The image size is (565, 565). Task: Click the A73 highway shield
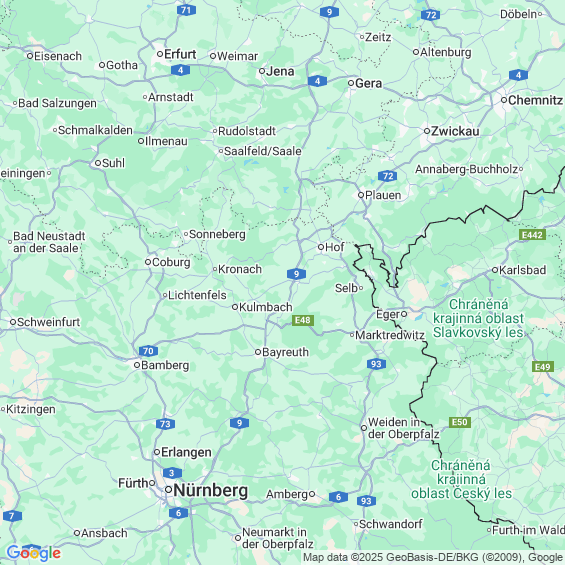(x=165, y=424)
